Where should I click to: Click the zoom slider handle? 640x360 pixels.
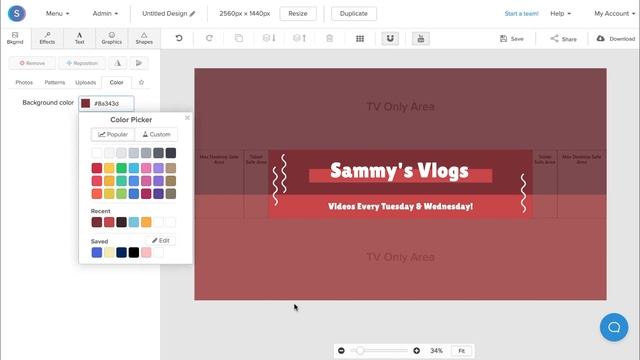pyautogui.click(x=360, y=351)
